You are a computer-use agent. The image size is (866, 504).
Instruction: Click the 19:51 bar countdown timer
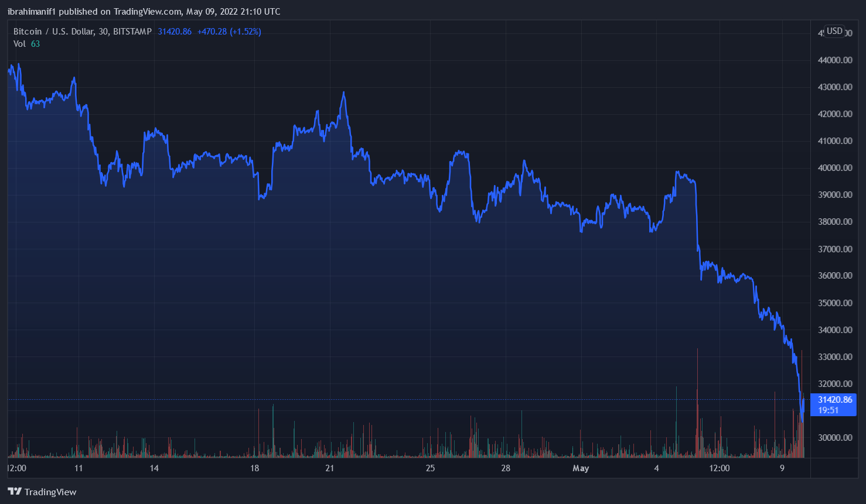point(829,410)
